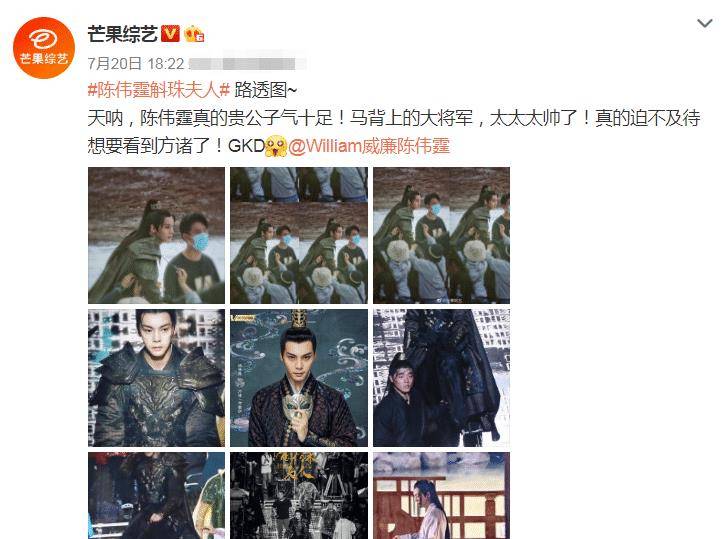This screenshot has width=727, height=539.
Task: Open the @William威廉陈伟霆 mention link
Action: coord(369,146)
